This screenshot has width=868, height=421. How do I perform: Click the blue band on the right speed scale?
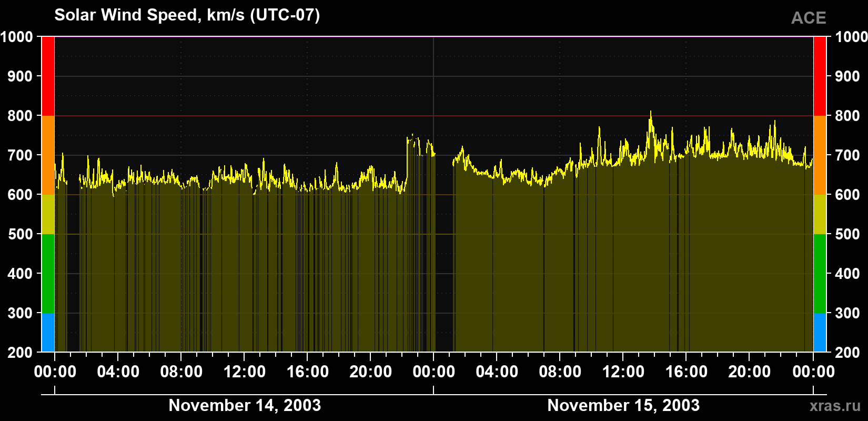click(x=820, y=333)
